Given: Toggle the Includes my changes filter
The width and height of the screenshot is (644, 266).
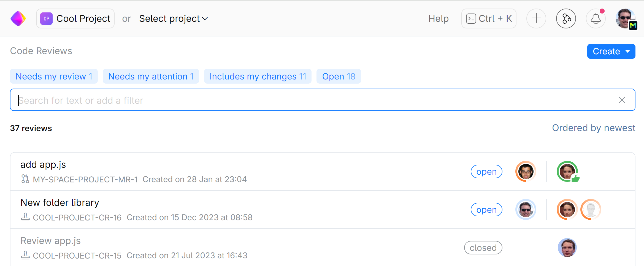Looking at the screenshot, I should 258,76.
